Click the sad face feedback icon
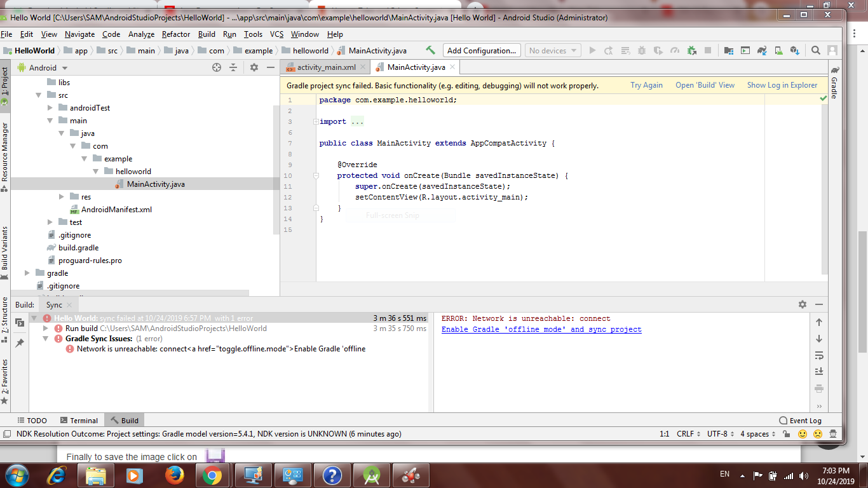 click(x=818, y=434)
